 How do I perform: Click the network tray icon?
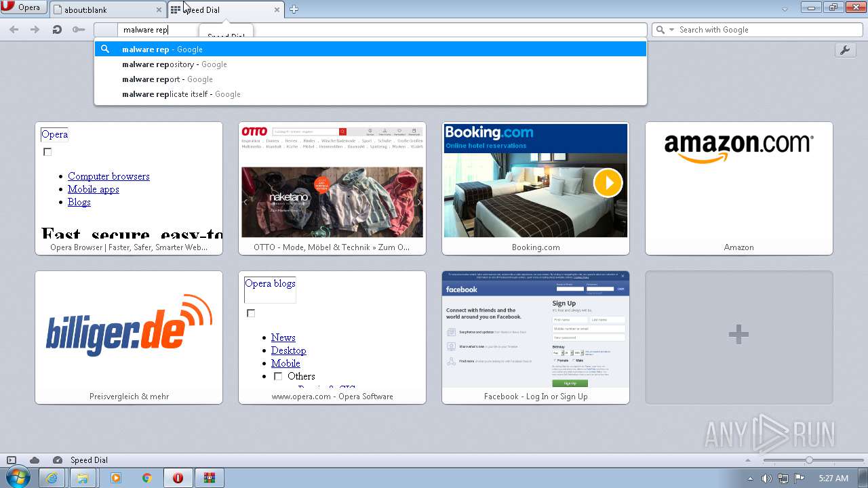(x=783, y=479)
